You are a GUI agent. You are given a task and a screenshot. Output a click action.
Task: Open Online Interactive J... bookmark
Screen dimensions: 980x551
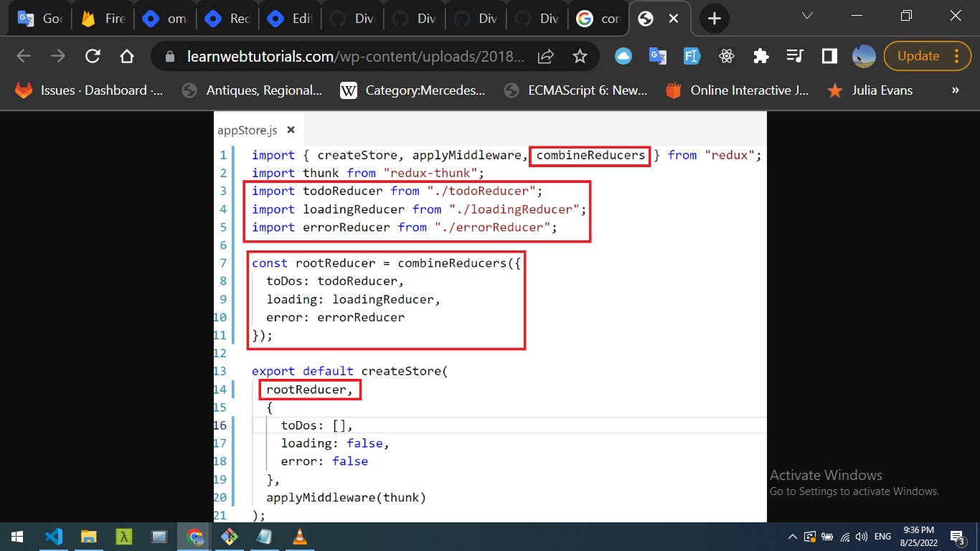click(x=737, y=90)
